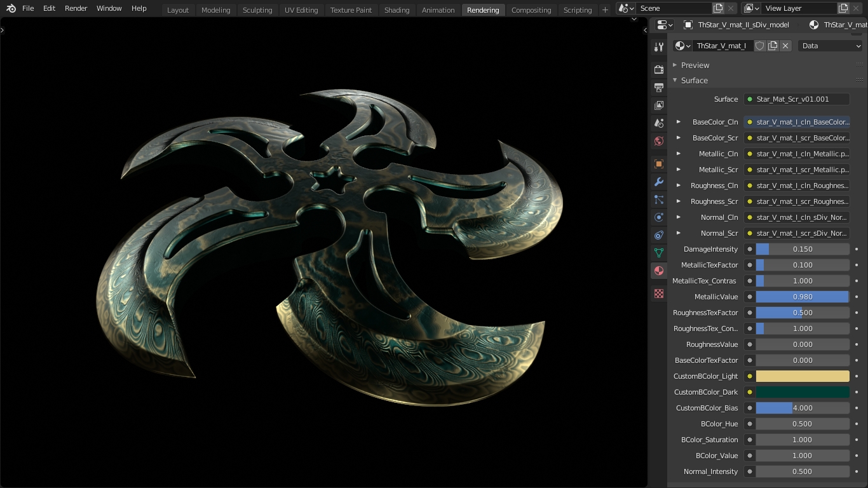Open the Render properties tab
Screen dimensions: 868x488
tap(659, 69)
